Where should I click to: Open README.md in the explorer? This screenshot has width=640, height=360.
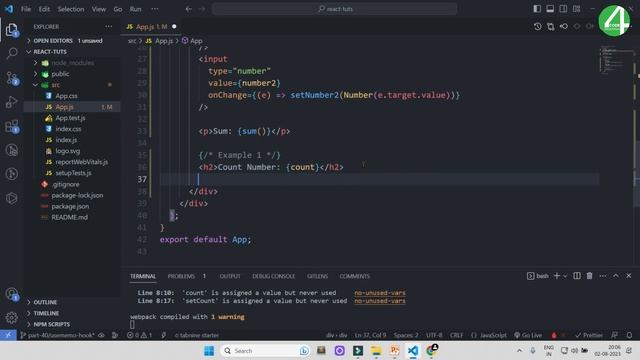(x=69, y=217)
